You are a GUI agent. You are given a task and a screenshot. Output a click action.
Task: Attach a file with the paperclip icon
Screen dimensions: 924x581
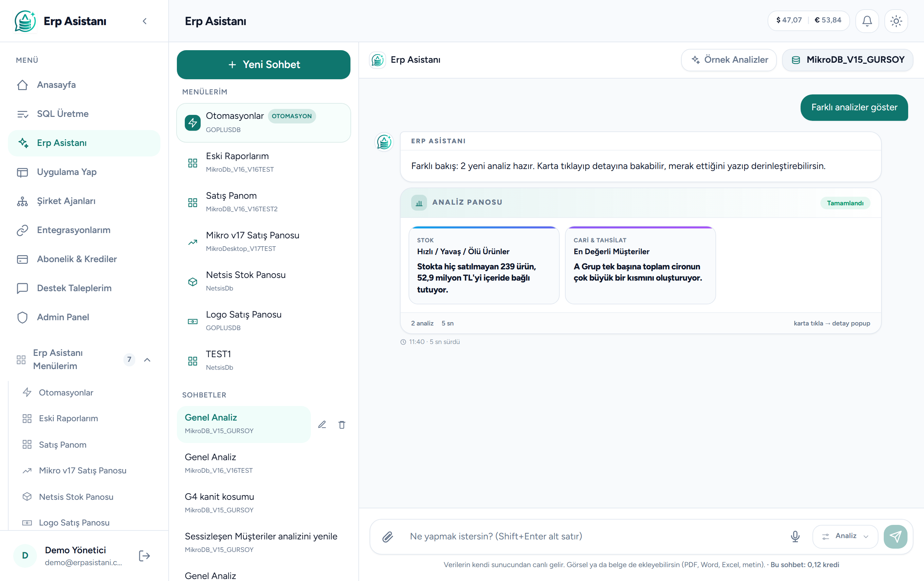tap(387, 537)
